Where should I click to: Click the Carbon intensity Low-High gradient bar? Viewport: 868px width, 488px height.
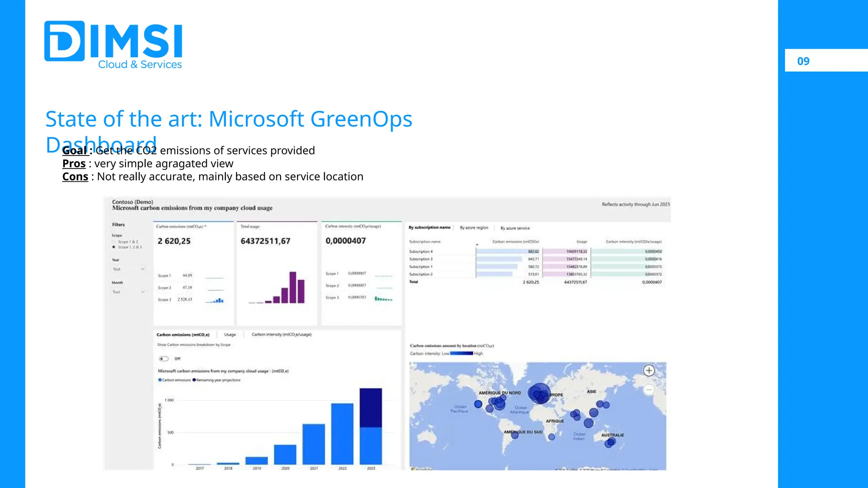462,353
